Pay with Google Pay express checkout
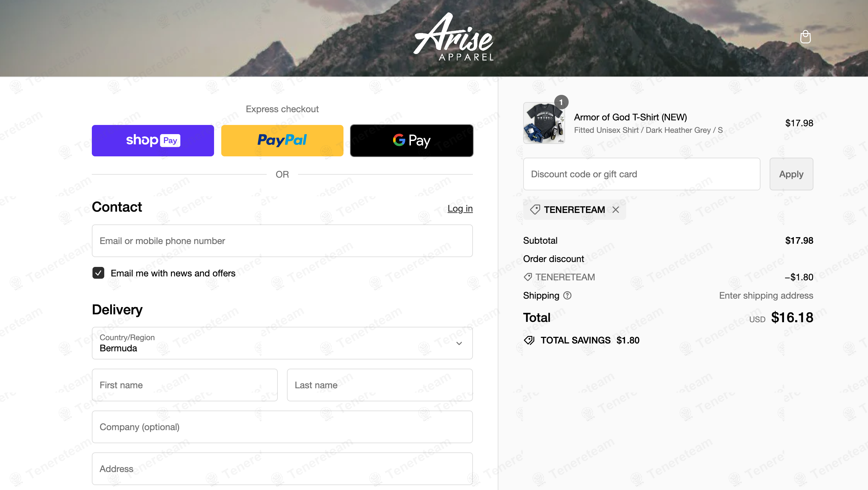Viewport: 868px width, 490px height. pyautogui.click(x=411, y=141)
